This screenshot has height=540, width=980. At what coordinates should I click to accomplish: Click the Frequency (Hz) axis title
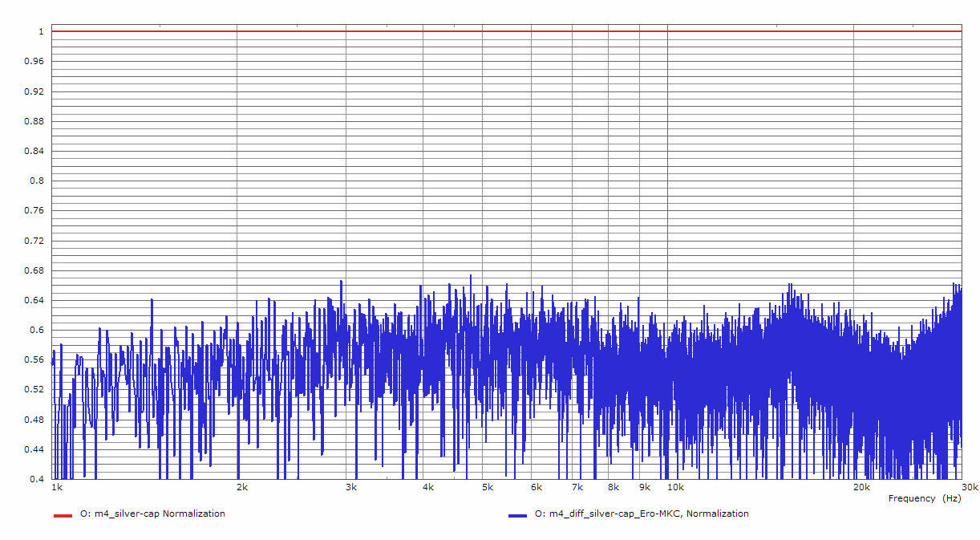924,498
